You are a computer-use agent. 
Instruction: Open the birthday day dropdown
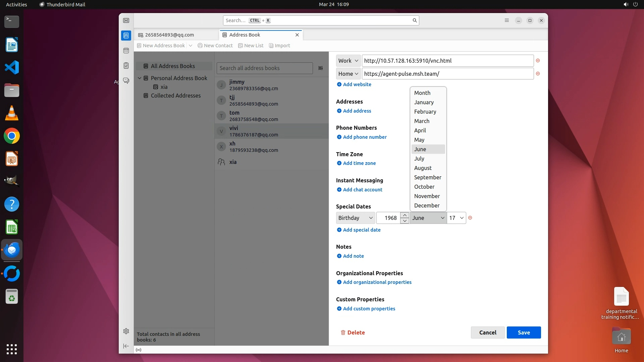point(456,218)
